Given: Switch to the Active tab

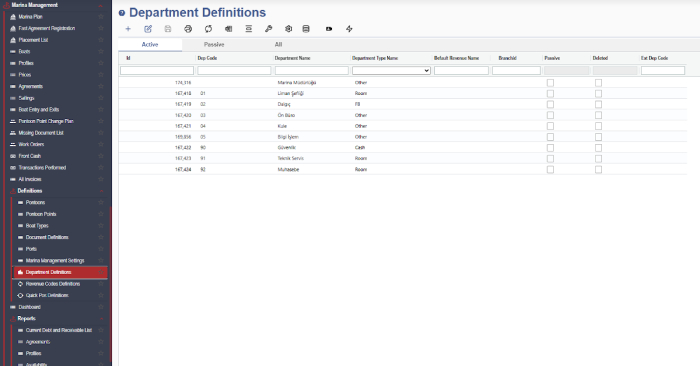Looking at the screenshot, I should (150, 45).
